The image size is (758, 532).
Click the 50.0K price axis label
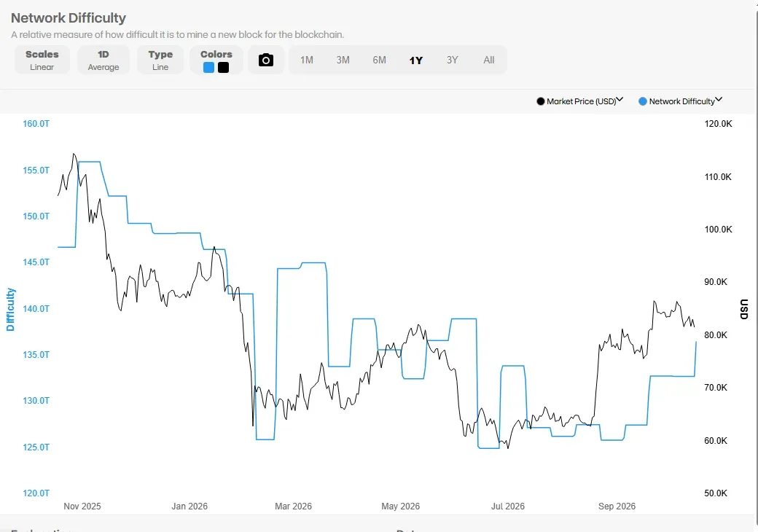click(x=716, y=493)
